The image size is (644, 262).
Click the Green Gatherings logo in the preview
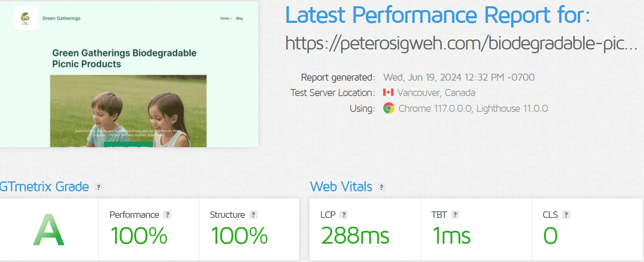[26, 18]
